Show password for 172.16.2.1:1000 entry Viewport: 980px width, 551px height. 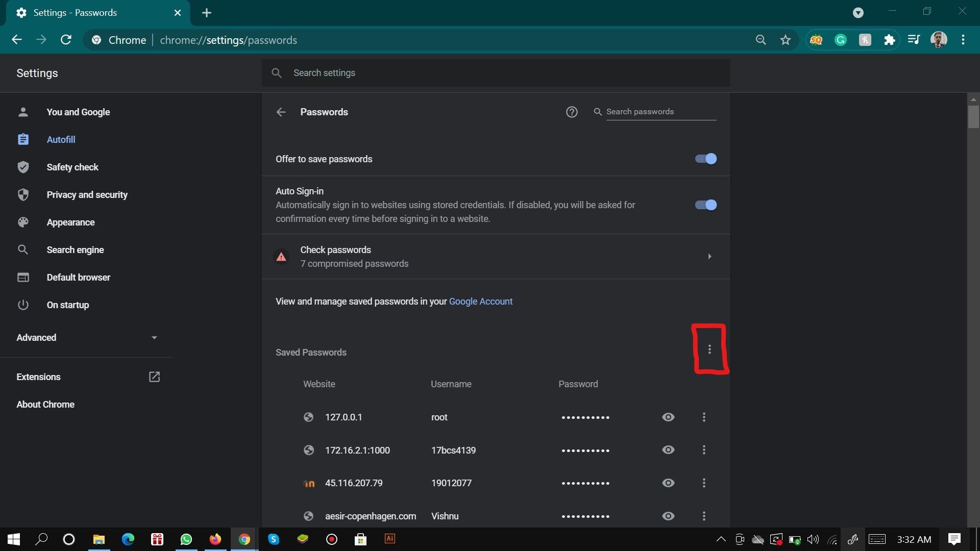(668, 449)
